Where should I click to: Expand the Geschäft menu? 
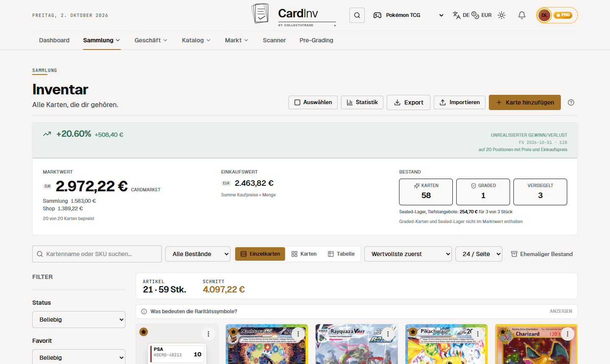(x=151, y=40)
